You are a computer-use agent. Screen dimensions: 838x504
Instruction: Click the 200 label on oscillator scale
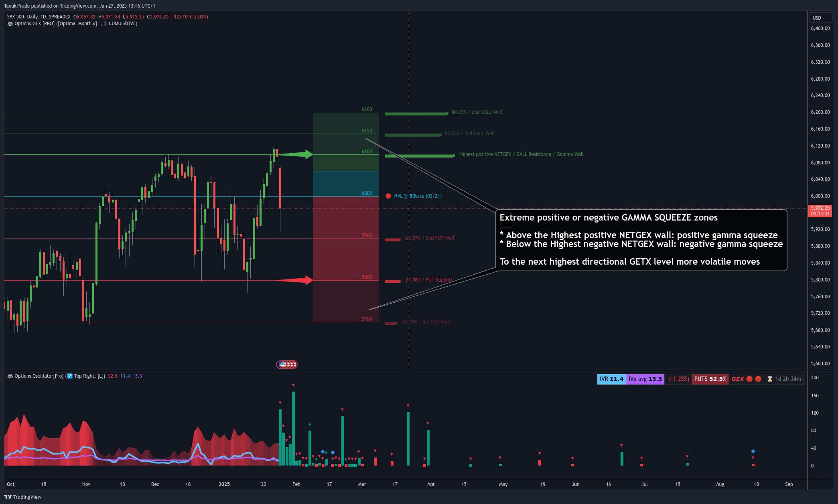(815, 378)
